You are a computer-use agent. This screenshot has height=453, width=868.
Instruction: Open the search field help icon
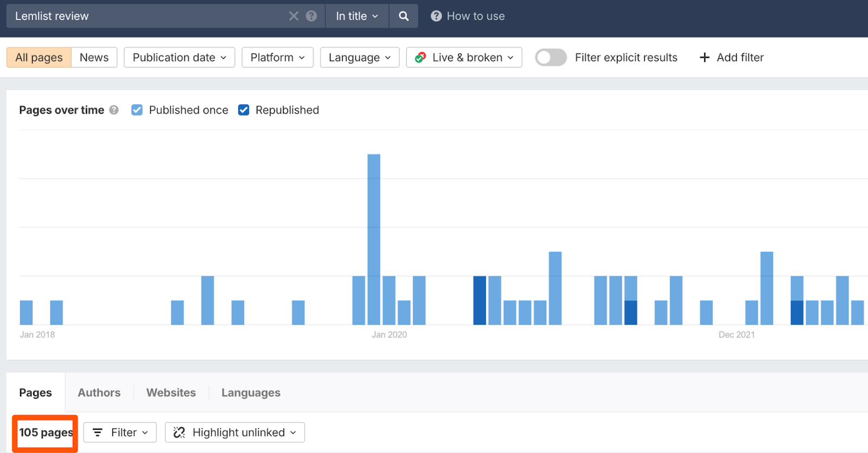(x=311, y=16)
